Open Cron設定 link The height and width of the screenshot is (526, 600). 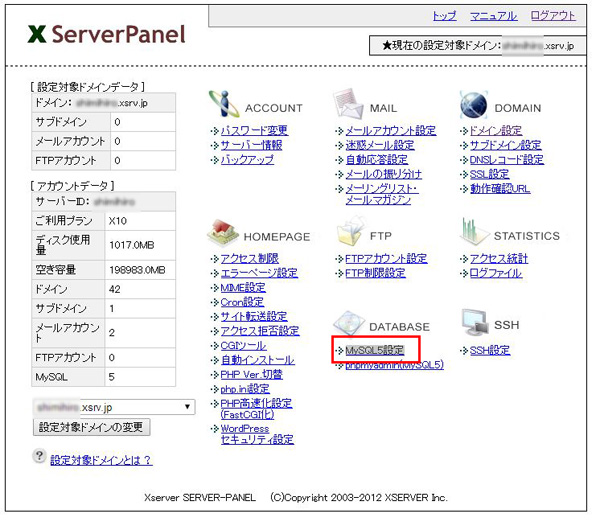(x=242, y=302)
